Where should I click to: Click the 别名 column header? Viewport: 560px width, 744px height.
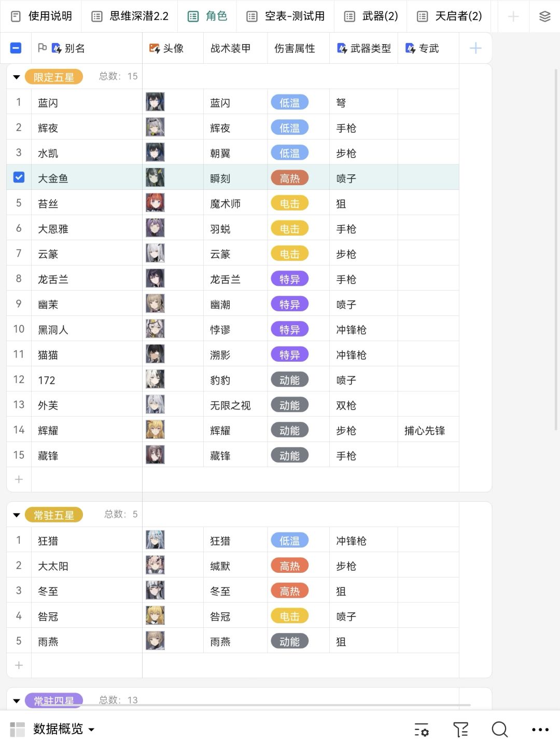tap(87, 48)
